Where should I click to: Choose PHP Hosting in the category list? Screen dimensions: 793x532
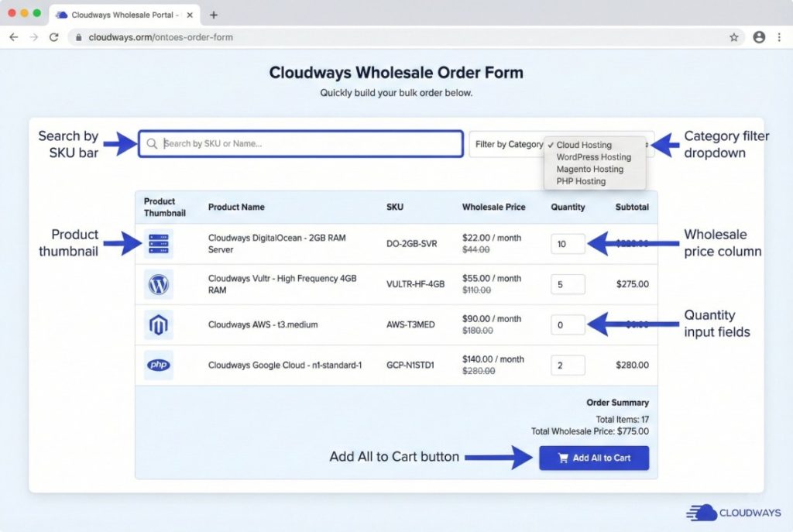click(x=581, y=181)
